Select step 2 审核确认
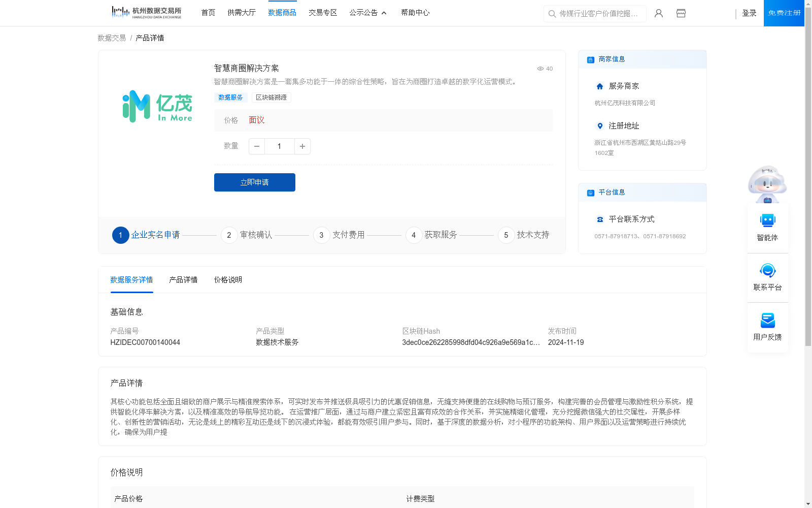Viewport: 812px width, 508px height. click(247, 235)
